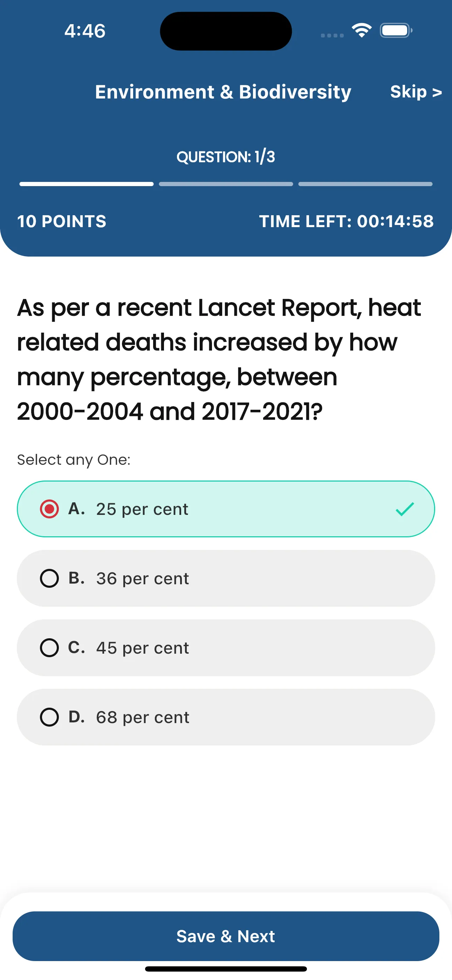Tap the green checkmark on option A

(x=404, y=509)
